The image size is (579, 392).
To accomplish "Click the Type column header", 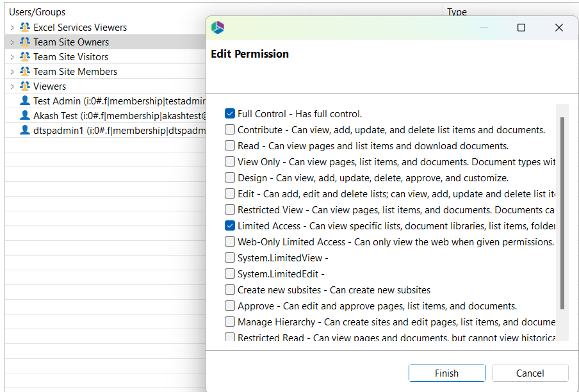I will click(455, 12).
